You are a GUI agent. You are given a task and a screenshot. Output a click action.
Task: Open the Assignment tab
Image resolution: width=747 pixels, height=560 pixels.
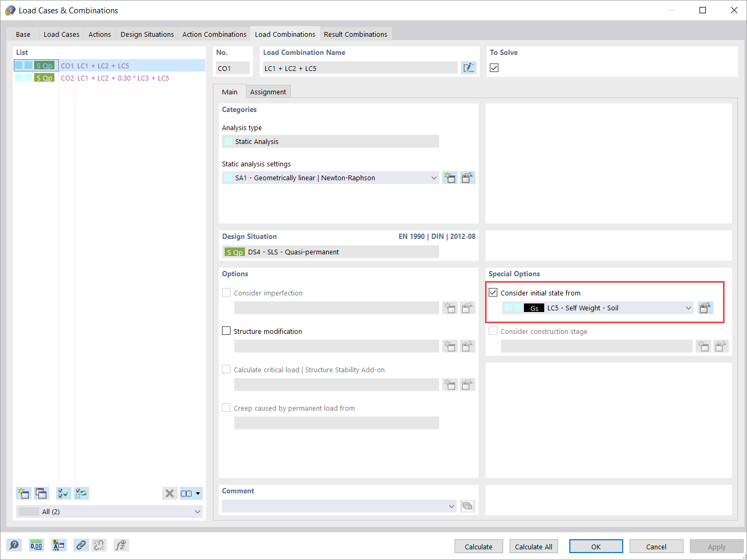(x=268, y=92)
